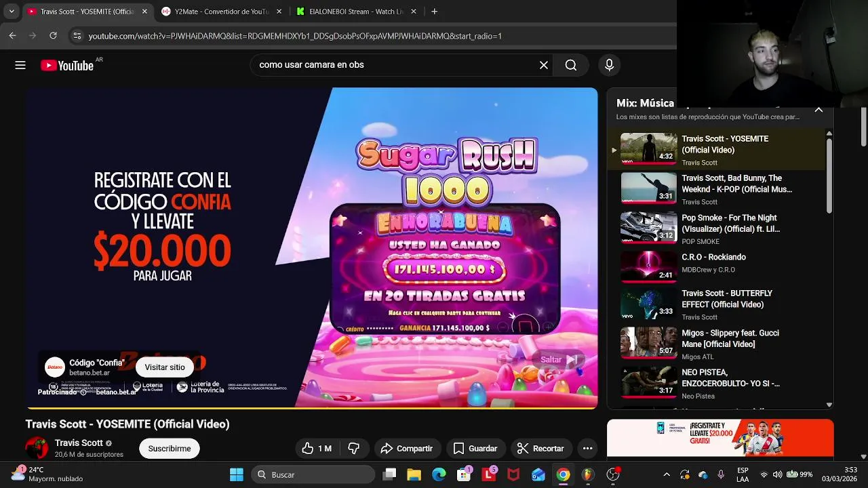Open Microsoft Store on the taskbar
Viewport: 868px width, 488px height.
(464, 474)
